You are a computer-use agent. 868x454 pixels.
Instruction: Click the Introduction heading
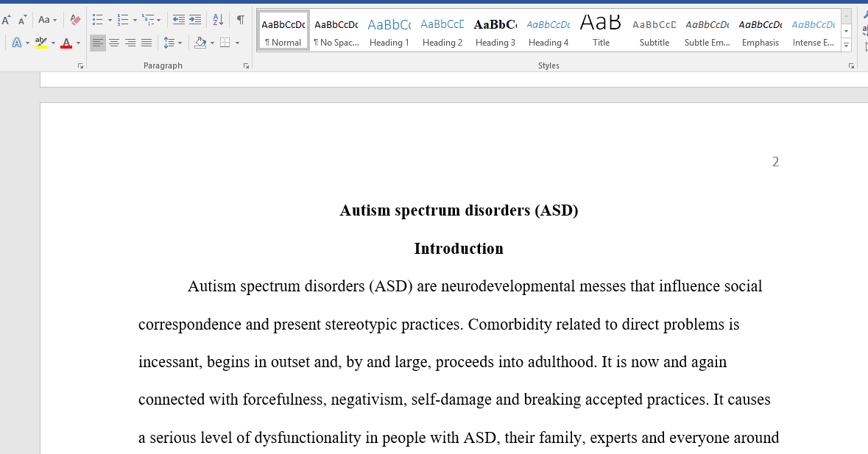click(x=459, y=249)
